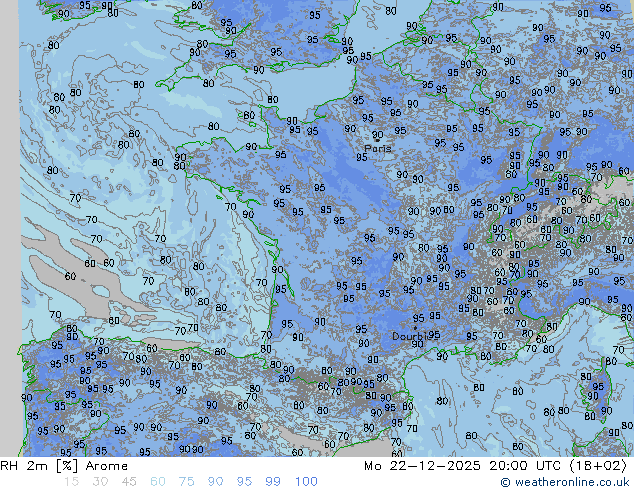Screen dimensions: 634x490
Task: Select the 'RH 2m [%] Arome' title
Action: [x=64, y=466]
